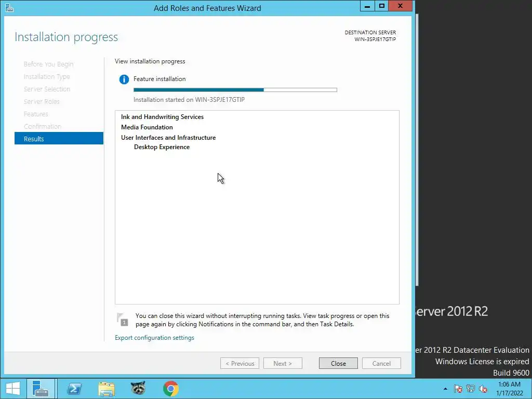
Task: Click User Interfaces and Infrastructure entry
Action: click(x=168, y=138)
